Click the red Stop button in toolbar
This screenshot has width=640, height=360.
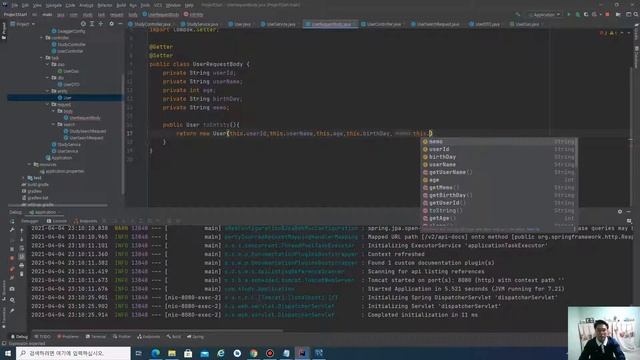(x=607, y=15)
